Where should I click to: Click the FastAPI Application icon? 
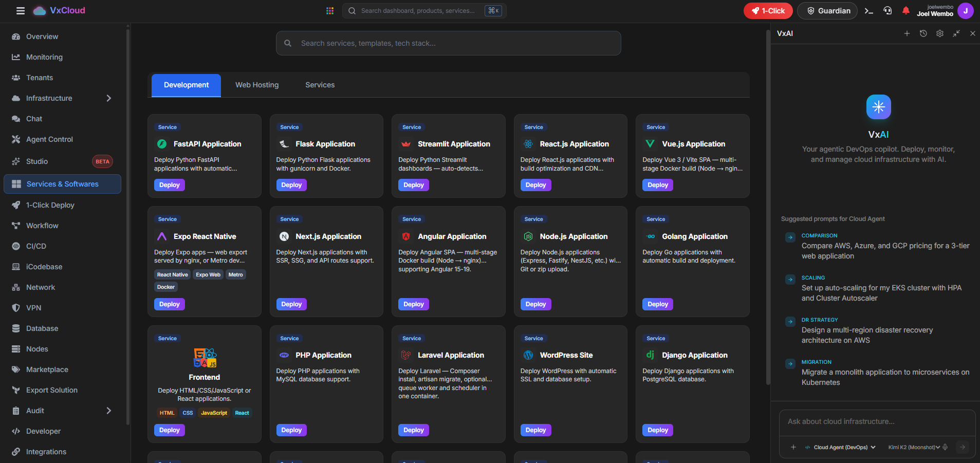click(x=162, y=144)
